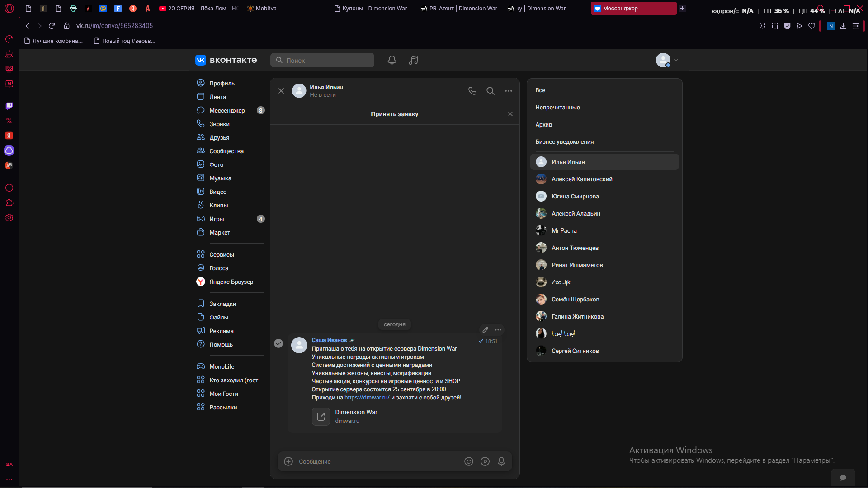Record a voice message with the microphone

point(501,461)
